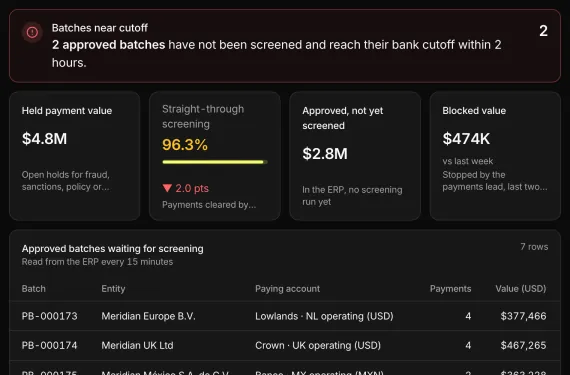Click Read from the ERP every 15 minutes

click(x=97, y=262)
